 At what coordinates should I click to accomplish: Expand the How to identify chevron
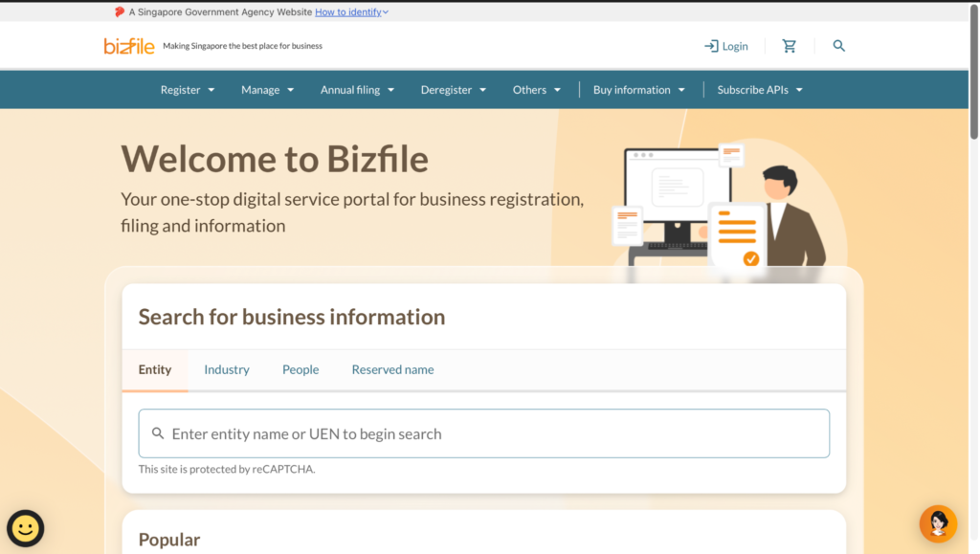386,12
